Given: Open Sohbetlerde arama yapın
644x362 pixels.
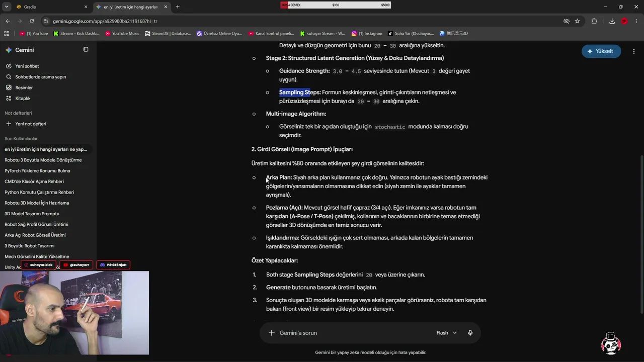Looking at the screenshot, I should [x=40, y=77].
